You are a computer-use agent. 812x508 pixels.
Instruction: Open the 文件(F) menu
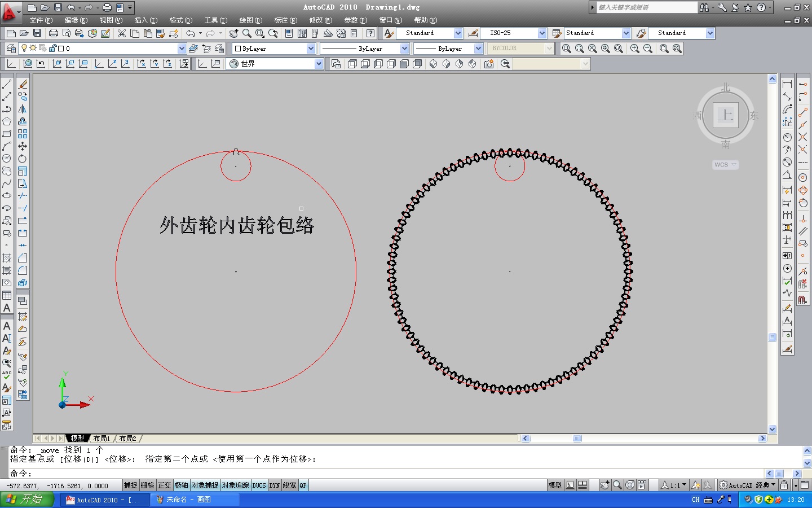[x=41, y=20]
